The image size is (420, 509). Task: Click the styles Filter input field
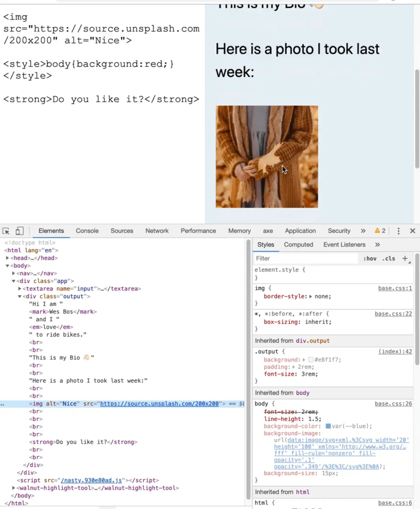(305, 259)
